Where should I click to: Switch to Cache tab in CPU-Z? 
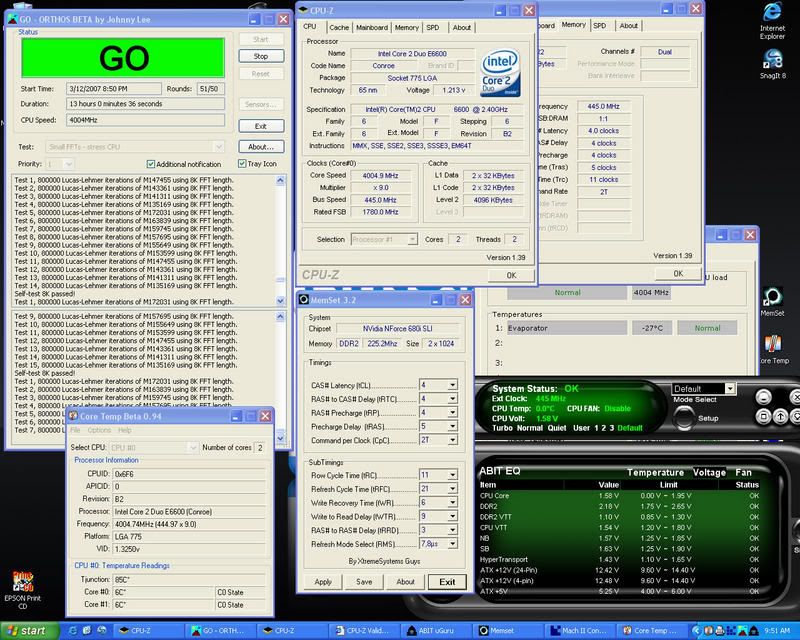click(339, 28)
